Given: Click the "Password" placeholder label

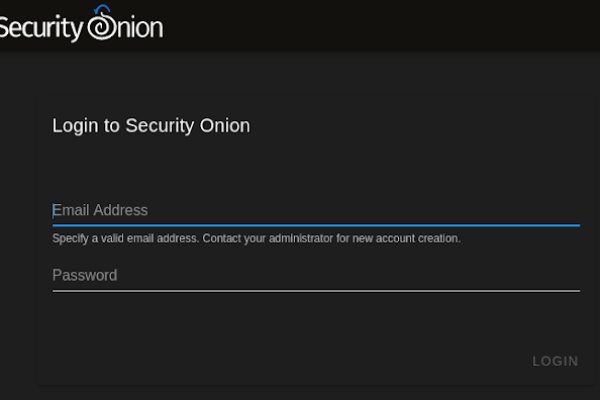Looking at the screenshot, I should pos(85,275).
